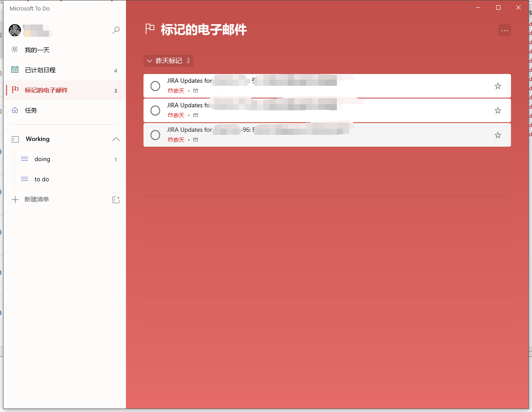
Task: Click the 标记的电子邮件 page title
Action: coord(204,29)
